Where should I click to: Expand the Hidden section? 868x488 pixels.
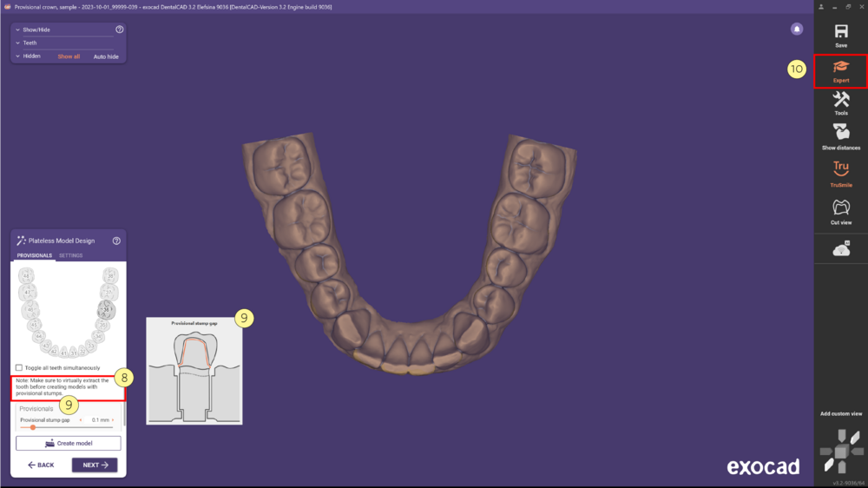[17, 56]
